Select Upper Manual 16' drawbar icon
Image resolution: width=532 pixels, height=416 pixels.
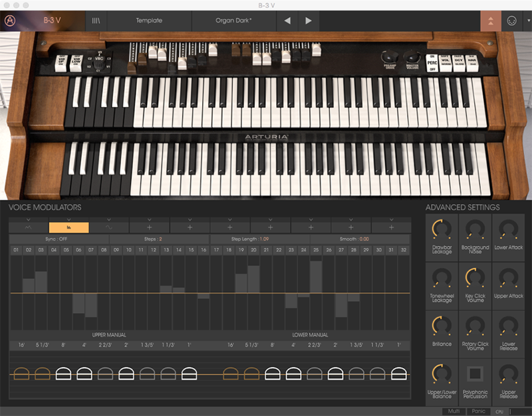(x=21, y=373)
